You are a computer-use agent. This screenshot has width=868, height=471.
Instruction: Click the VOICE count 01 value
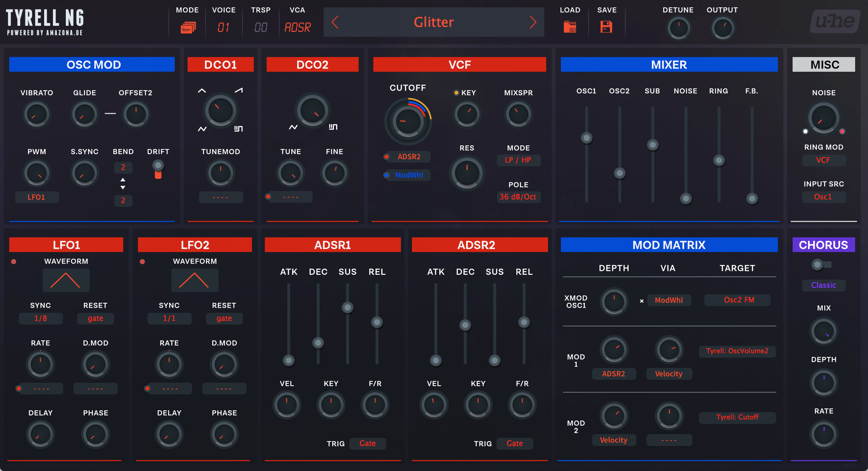224,27
